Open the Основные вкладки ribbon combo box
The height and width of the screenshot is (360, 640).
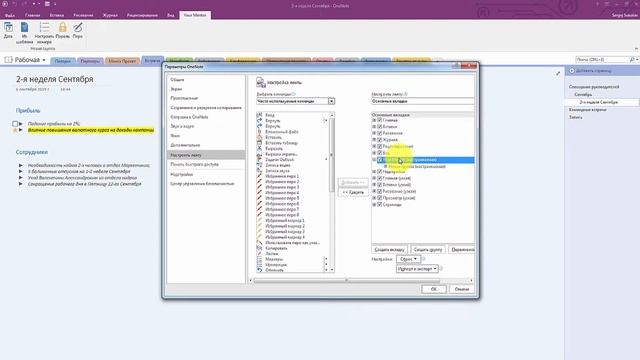tap(423, 101)
